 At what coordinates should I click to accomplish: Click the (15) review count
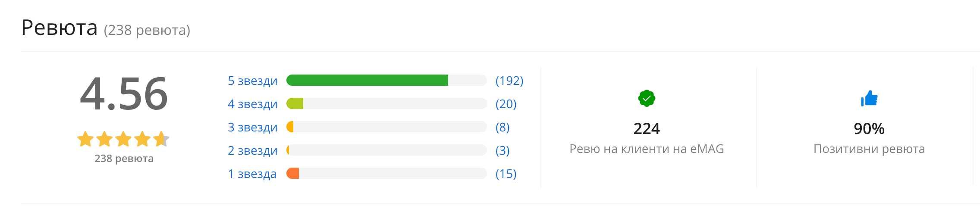[x=506, y=174]
